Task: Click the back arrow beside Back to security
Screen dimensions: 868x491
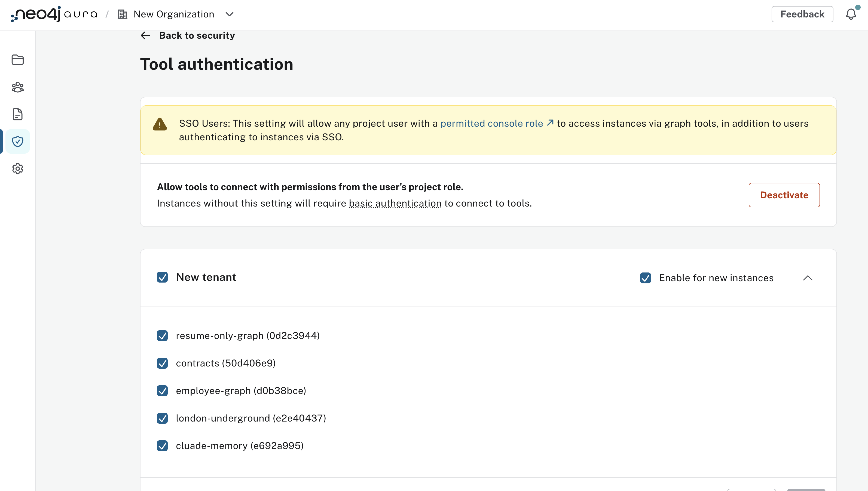Action: (x=145, y=35)
